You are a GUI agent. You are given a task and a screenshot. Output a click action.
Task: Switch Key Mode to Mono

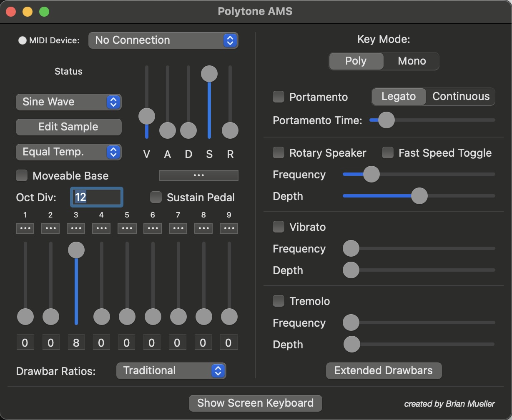(x=412, y=61)
